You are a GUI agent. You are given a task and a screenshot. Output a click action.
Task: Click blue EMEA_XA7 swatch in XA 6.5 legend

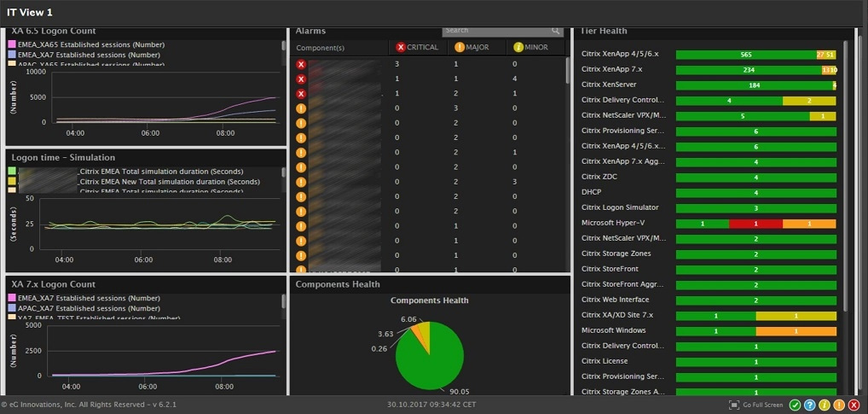point(12,55)
